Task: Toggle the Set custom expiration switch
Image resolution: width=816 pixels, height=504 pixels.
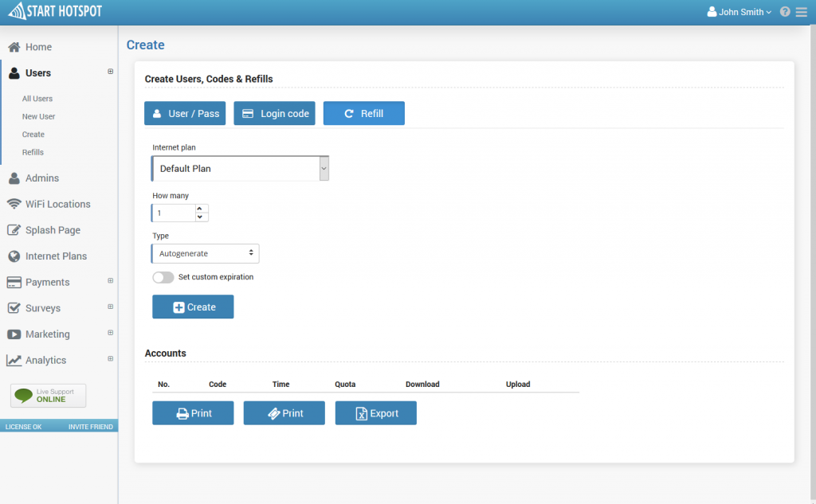Action: (163, 277)
